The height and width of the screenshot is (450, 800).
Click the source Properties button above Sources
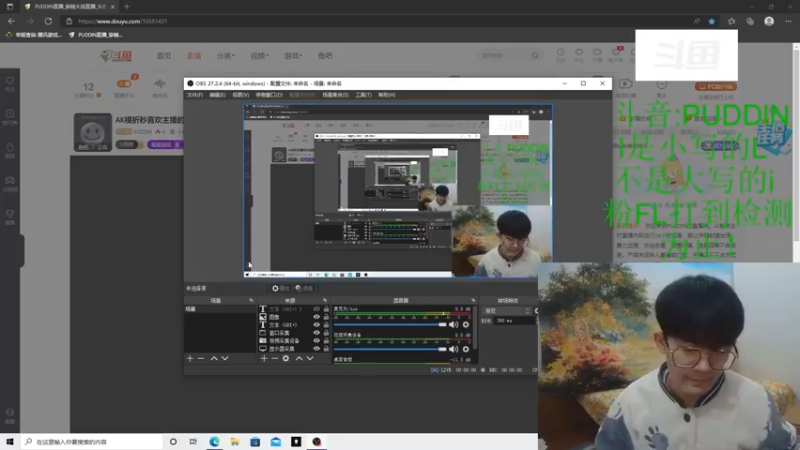pos(280,288)
